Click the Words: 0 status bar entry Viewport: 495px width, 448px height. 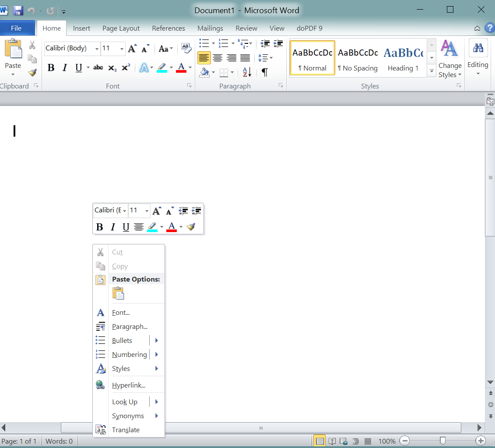[59, 441]
